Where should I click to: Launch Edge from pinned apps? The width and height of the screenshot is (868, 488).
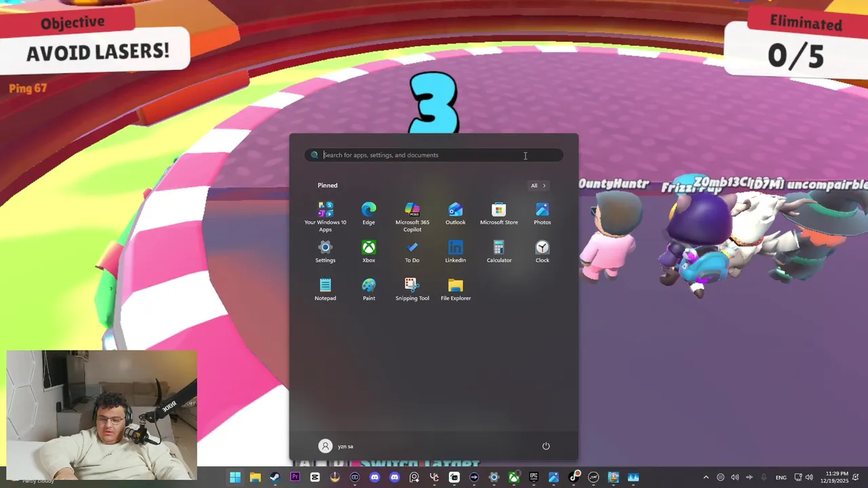coord(369,213)
